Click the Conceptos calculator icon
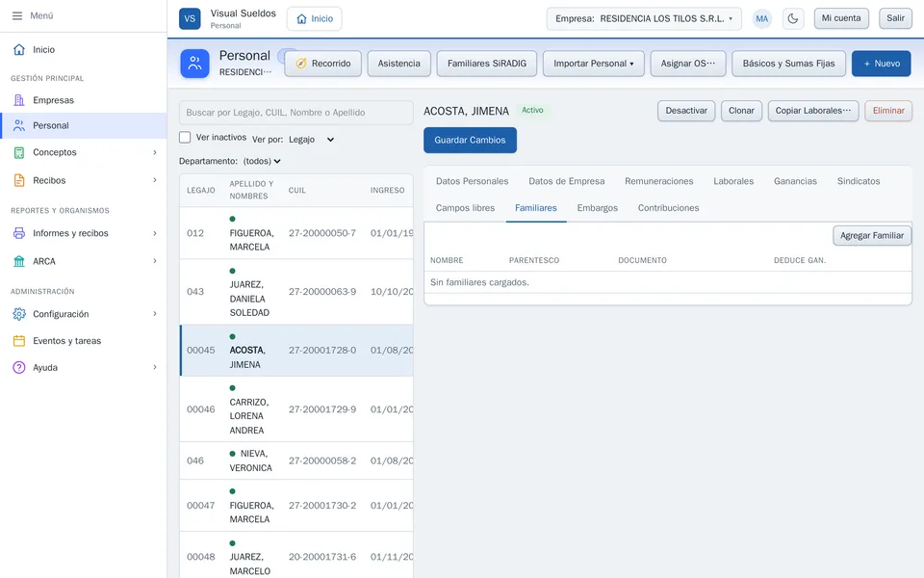Screen dimensions: 924x578 click(19, 152)
